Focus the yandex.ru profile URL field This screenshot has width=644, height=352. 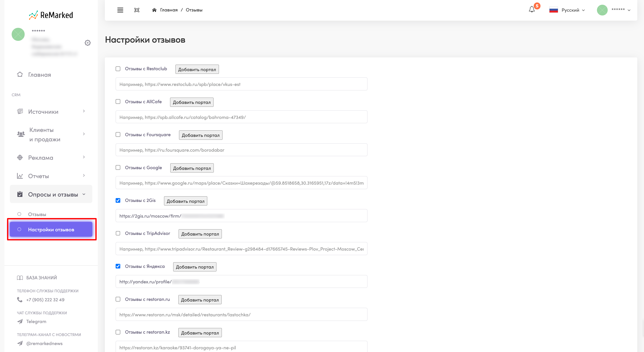241,282
